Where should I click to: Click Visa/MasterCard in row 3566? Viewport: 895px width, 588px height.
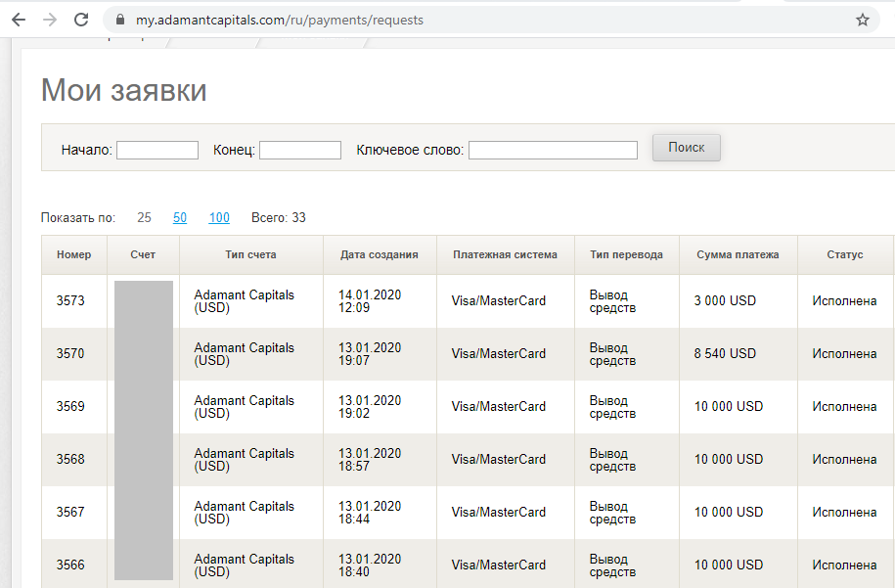pos(498,565)
